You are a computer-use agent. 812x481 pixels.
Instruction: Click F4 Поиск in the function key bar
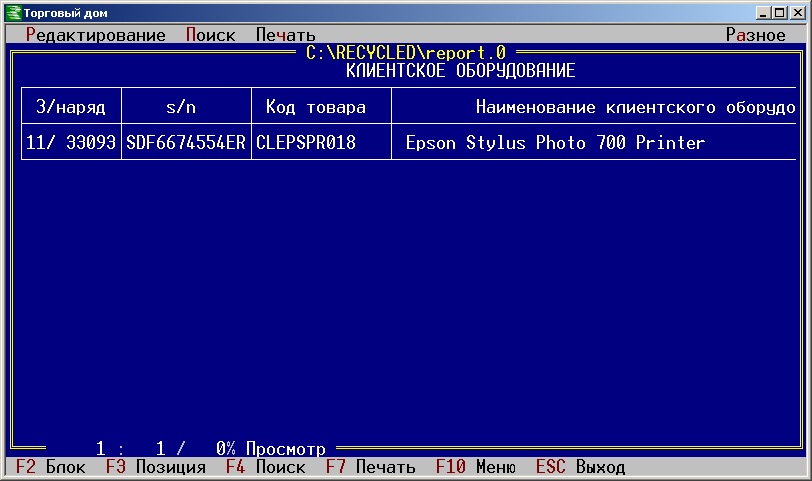[265, 467]
